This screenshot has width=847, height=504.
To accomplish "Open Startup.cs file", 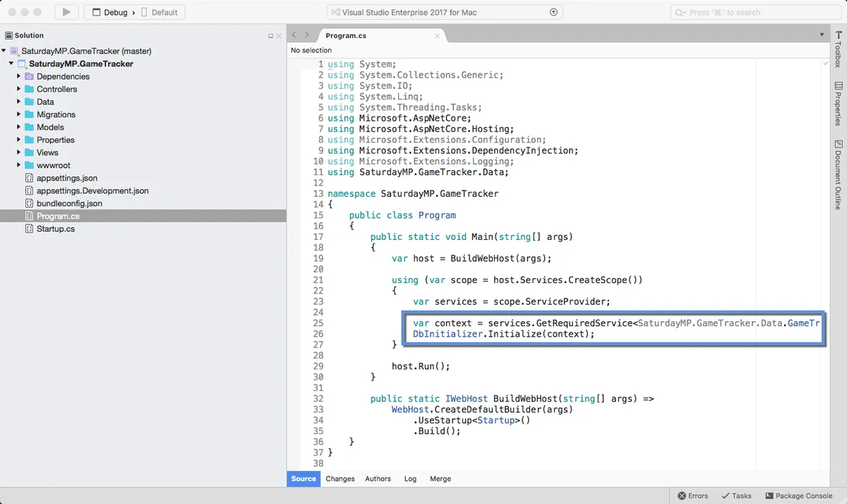I will pyautogui.click(x=56, y=229).
